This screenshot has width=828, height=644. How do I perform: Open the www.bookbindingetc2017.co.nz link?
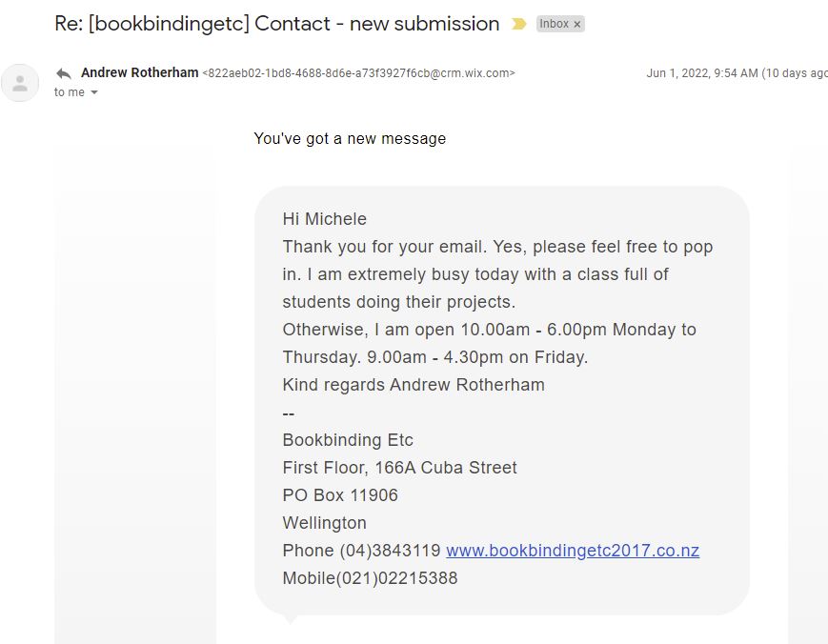573,551
